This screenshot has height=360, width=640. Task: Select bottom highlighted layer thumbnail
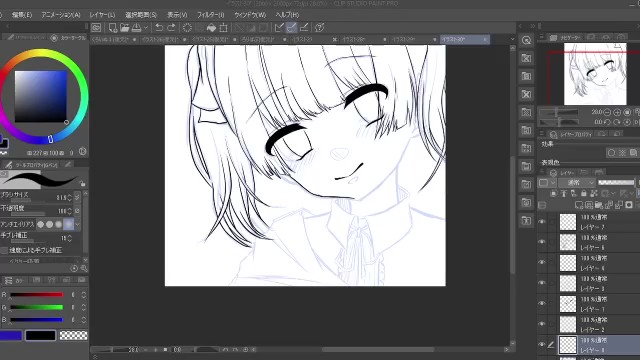(x=568, y=345)
